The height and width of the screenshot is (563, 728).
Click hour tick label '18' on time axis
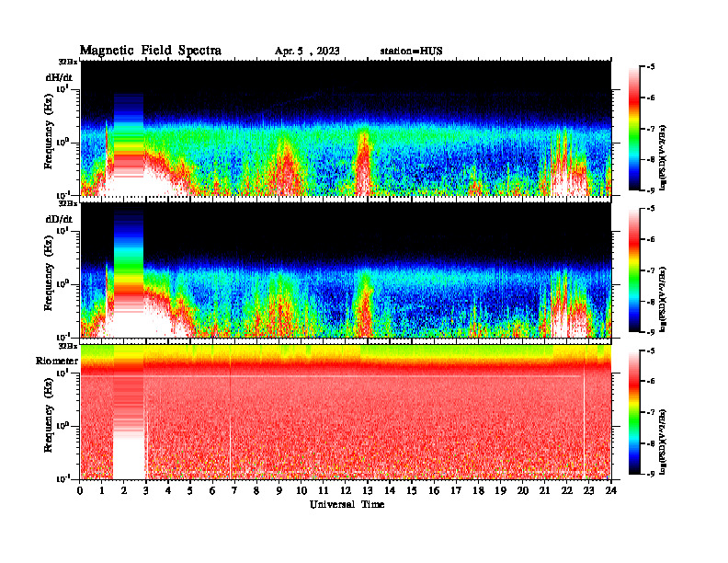pyautogui.click(x=478, y=491)
